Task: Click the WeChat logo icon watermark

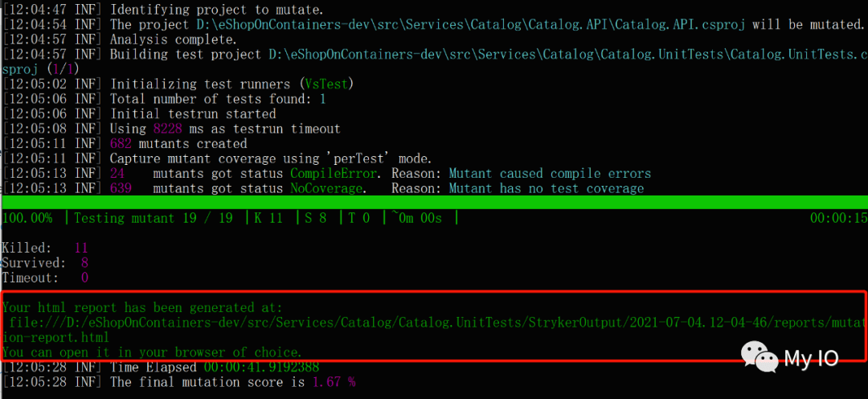Action: 760,357
